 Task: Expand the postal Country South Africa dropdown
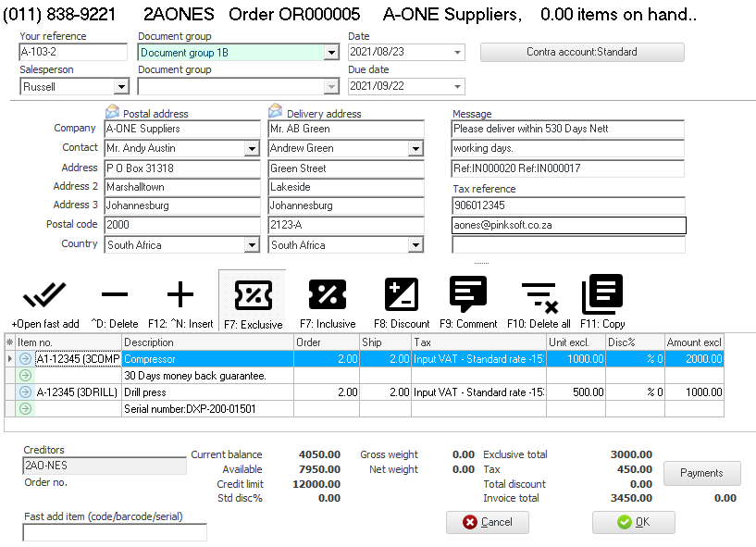pos(252,245)
